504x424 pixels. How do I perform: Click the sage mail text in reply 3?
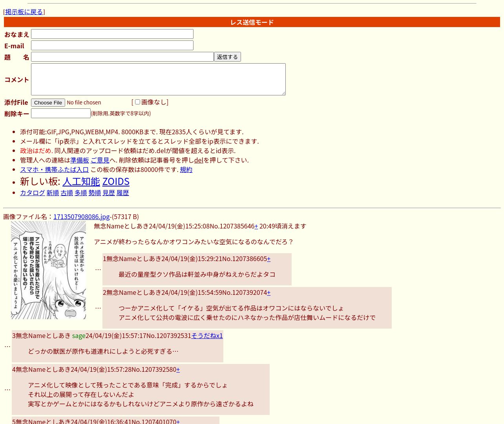[x=79, y=336]
